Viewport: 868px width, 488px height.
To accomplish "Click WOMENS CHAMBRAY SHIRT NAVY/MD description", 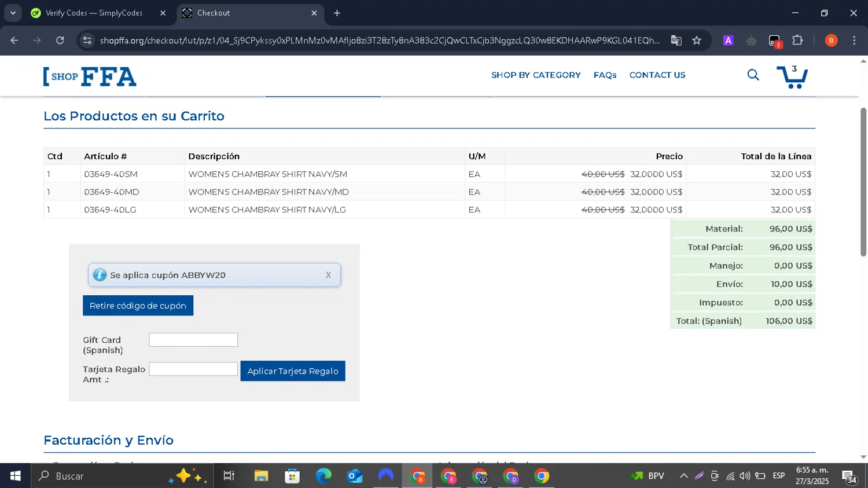I will click(x=269, y=192).
